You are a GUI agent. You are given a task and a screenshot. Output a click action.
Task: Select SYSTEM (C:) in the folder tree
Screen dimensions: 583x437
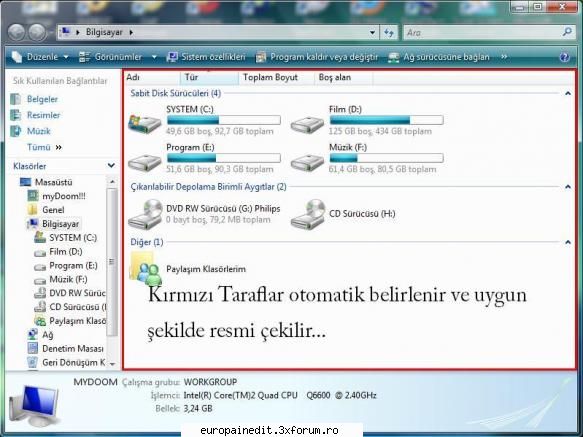coord(73,238)
